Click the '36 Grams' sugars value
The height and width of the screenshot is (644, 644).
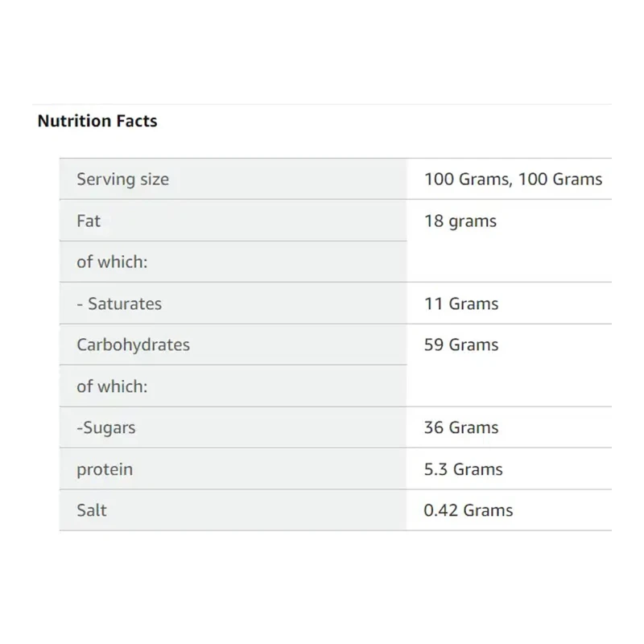pyautogui.click(x=461, y=427)
